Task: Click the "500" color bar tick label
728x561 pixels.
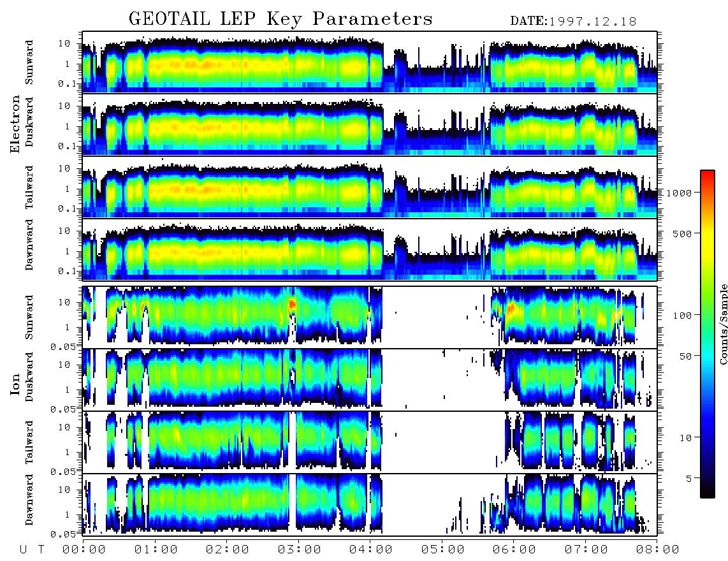Action: (682, 233)
